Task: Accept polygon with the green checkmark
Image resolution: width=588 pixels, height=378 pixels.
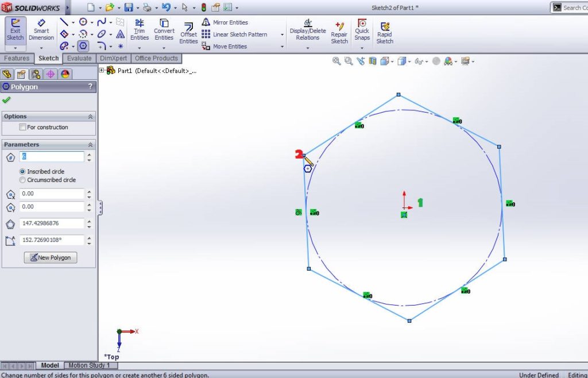Action: pyautogui.click(x=6, y=100)
